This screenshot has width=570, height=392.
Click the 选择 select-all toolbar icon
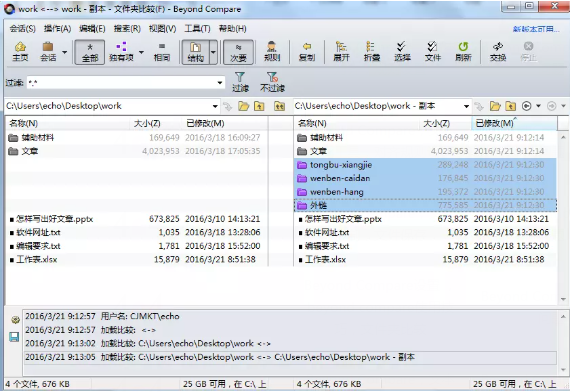click(x=402, y=52)
